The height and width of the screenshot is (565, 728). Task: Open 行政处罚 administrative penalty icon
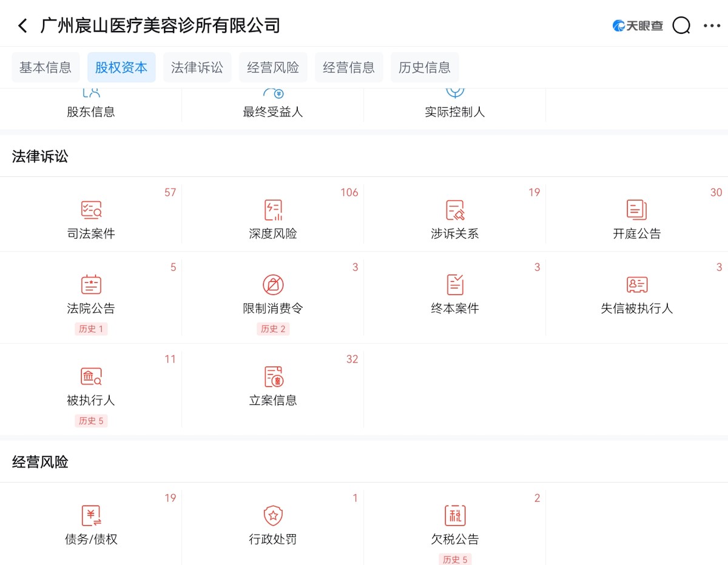[273, 516]
